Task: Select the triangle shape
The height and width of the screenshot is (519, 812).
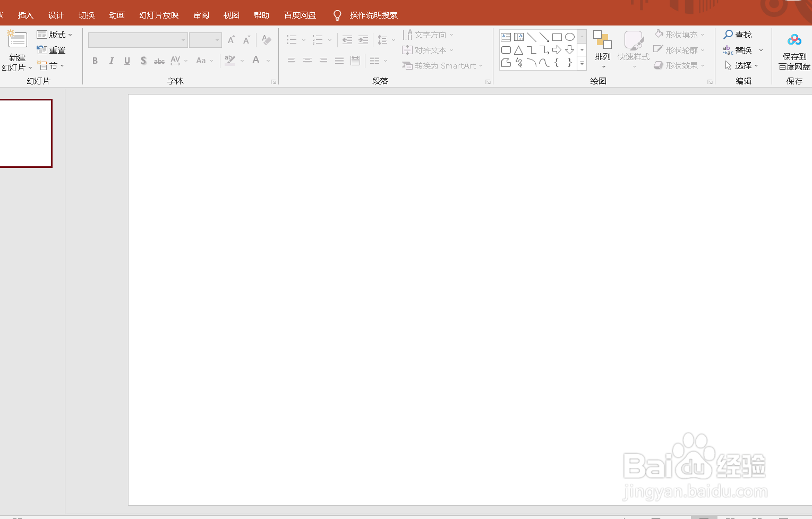Action: tap(519, 50)
